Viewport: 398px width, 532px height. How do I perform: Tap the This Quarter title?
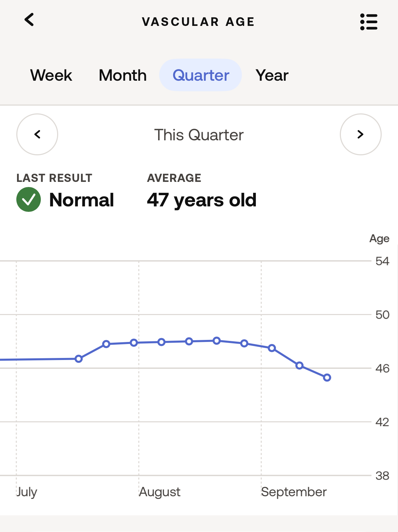pyautogui.click(x=199, y=135)
